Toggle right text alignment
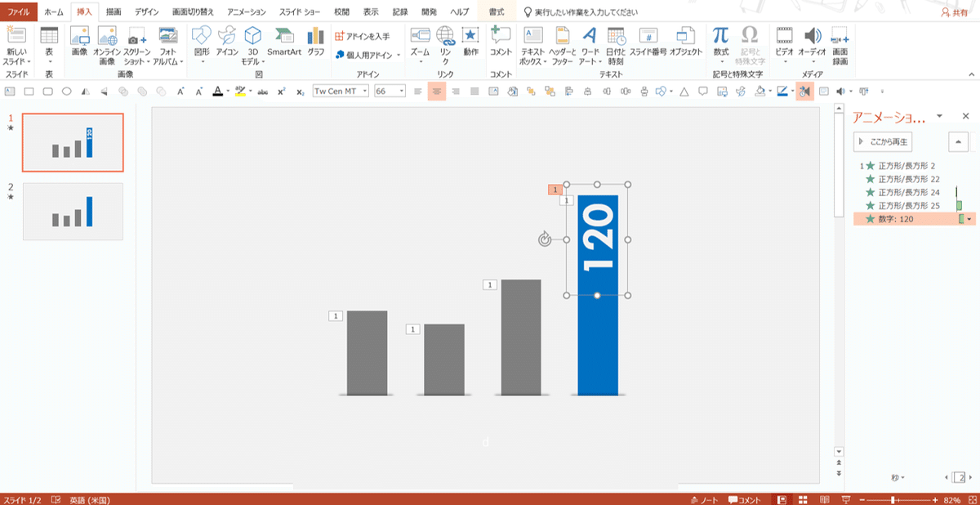 456,92
